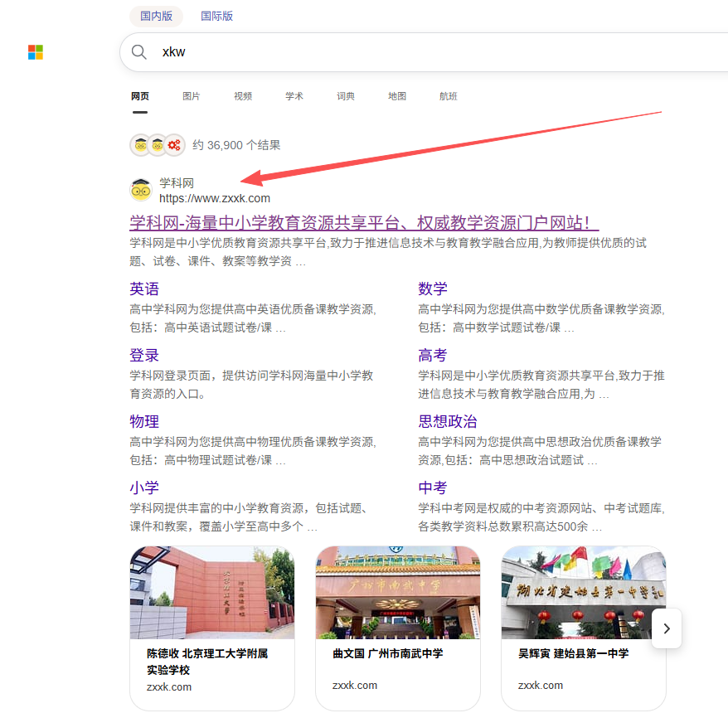Click the 小学 description about 丰富的中小学教育资源

[249, 517]
